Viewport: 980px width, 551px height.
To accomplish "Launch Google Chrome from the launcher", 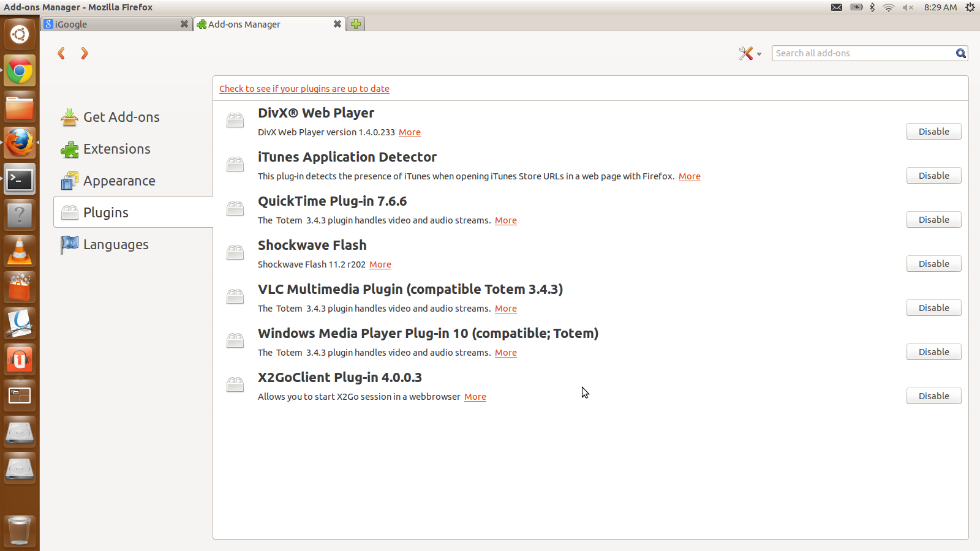I will click(x=20, y=71).
